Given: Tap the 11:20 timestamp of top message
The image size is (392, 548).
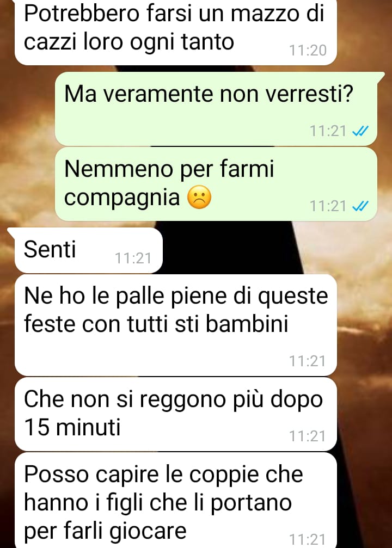Looking at the screenshot, I should 308,51.
